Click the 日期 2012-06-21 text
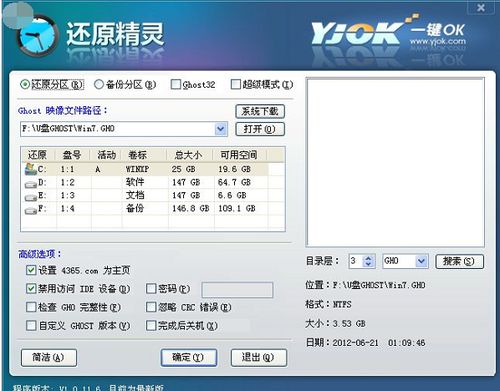The height and width of the screenshot is (391, 500). pos(365,343)
